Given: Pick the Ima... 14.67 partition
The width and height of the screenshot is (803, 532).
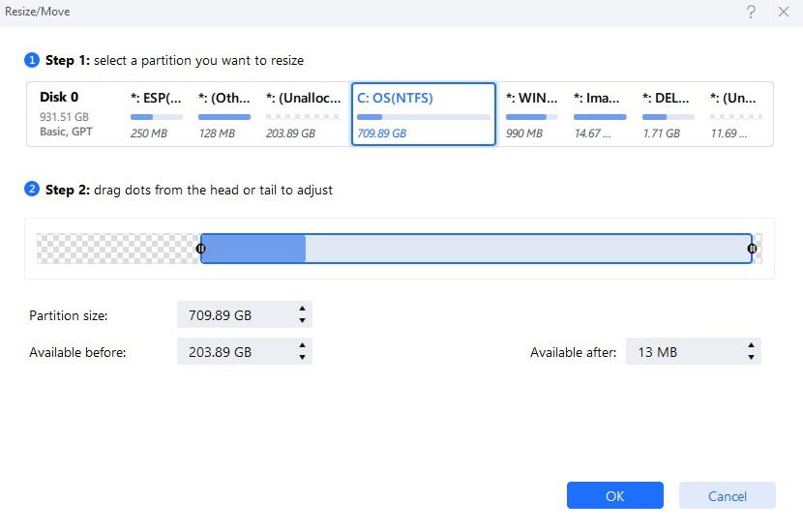Looking at the screenshot, I should pos(600,115).
